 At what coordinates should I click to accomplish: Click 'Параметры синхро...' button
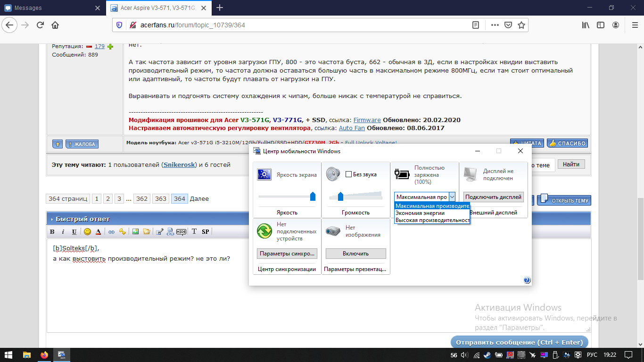(x=287, y=254)
